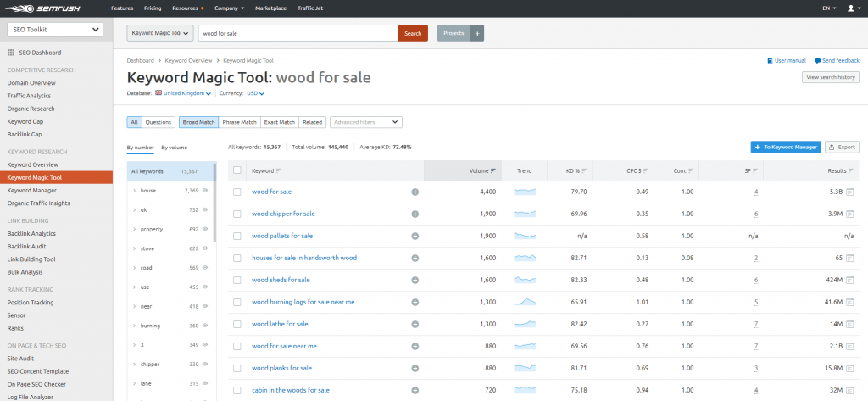Click the keyword search input field
Image resolution: width=868 pixels, height=401 pixels.
pyautogui.click(x=297, y=33)
